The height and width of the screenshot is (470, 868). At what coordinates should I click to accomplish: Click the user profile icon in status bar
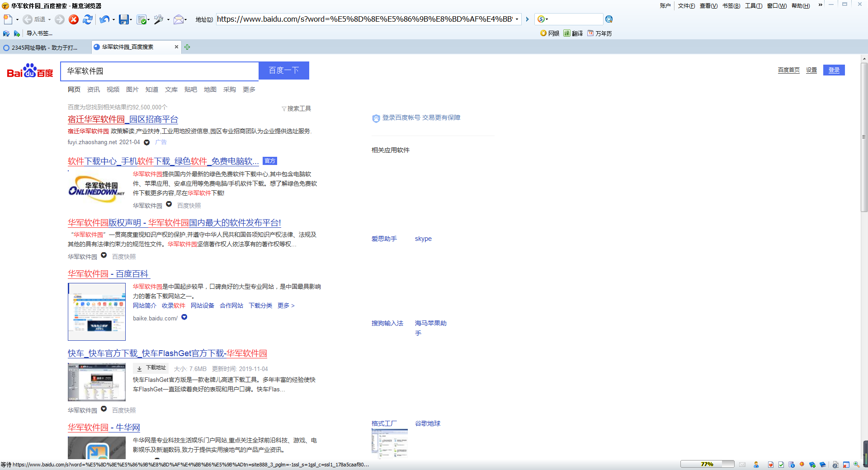(x=756, y=464)
